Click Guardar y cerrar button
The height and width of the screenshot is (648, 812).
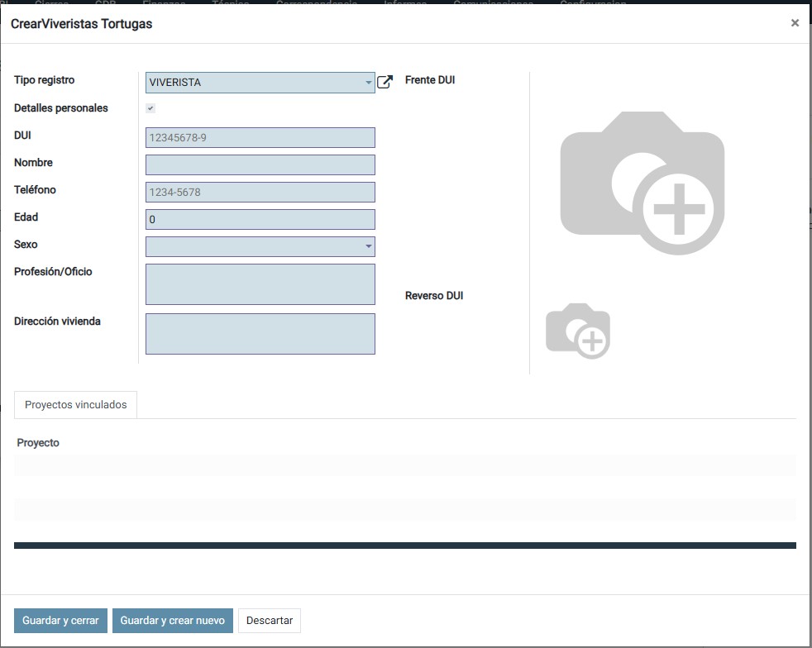click(x=60, y=621)
